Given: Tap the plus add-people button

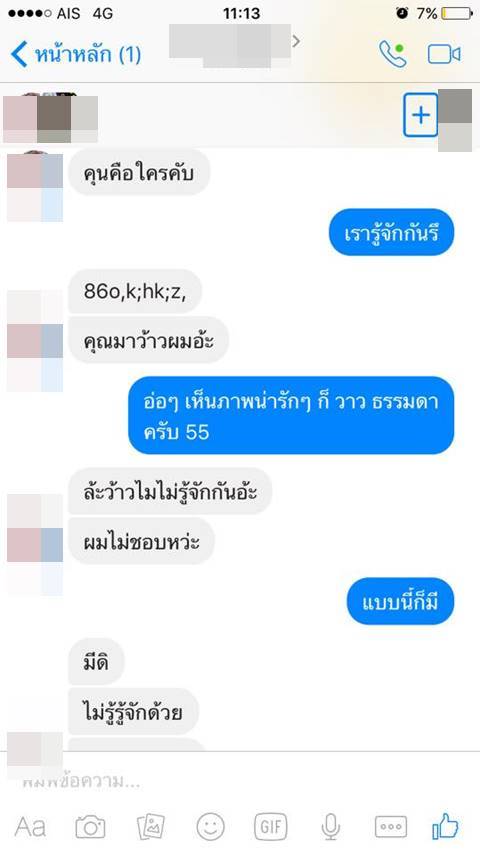Looking at the screenshot, I should click(421, 115).
